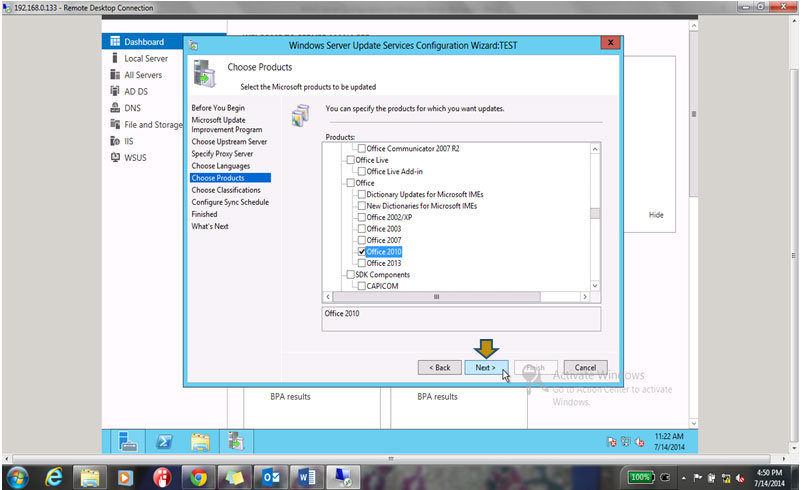
Task: Switch to Word on host taskbar
Action: (306, 478)
